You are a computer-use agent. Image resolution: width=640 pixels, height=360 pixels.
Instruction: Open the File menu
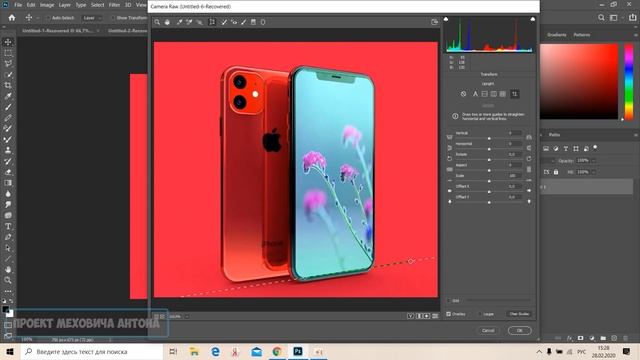[18, 5]
